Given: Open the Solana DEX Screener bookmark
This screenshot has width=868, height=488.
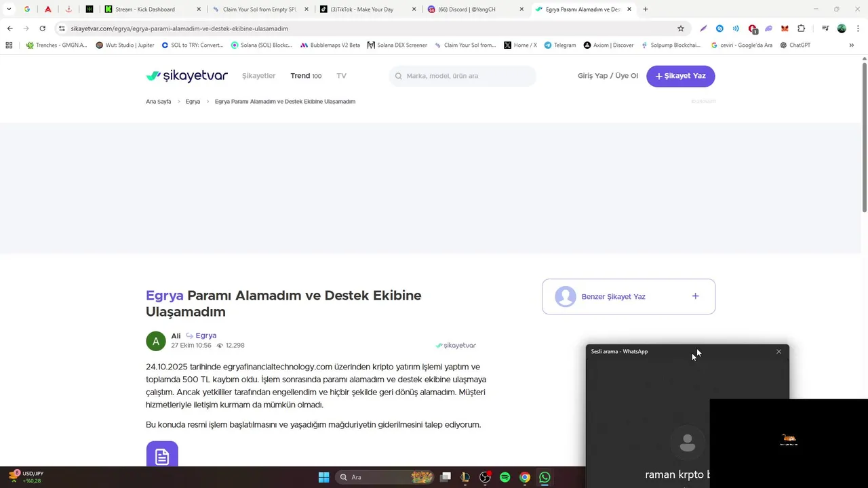Looking at the screenshot, I should (397, 45).
